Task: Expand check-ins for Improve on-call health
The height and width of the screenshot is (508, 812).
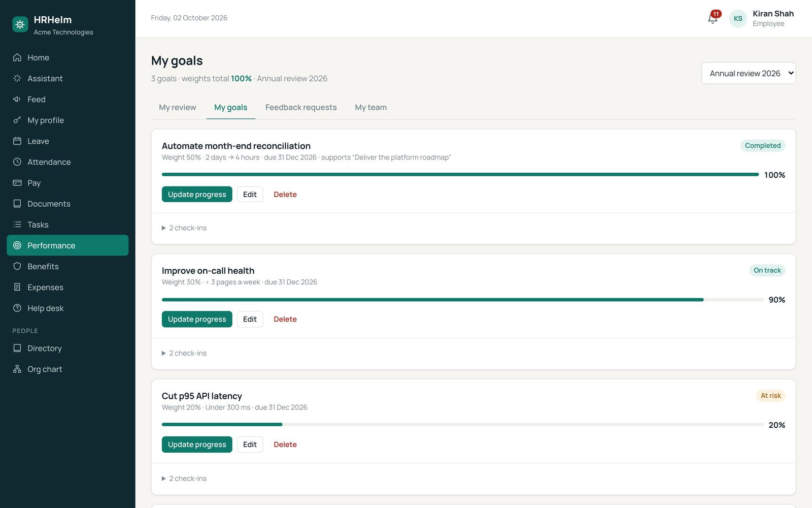Action: 184,353
